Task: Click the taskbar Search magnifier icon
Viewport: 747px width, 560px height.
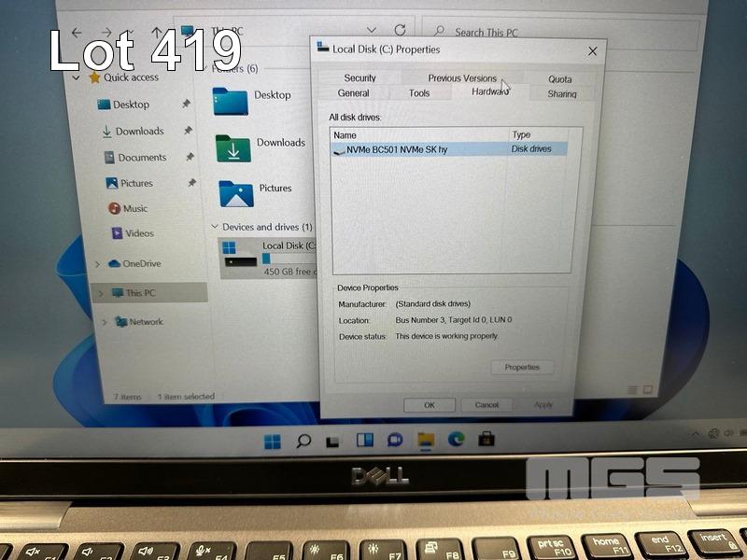Action: (x=303, y=441)
